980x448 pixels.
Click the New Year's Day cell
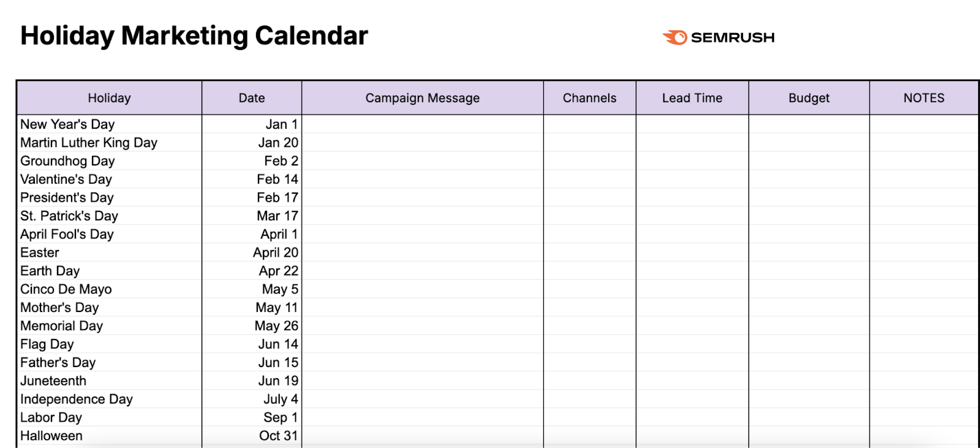tap(67, 124)
